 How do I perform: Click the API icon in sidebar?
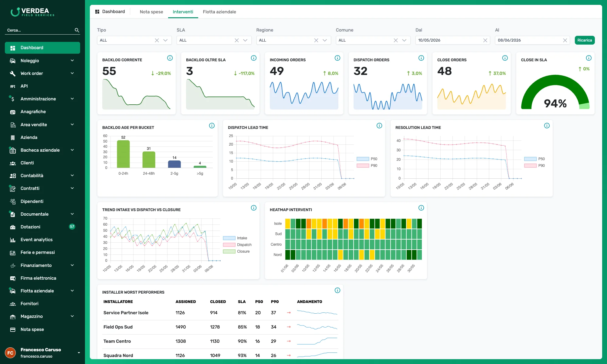[13, 86]
